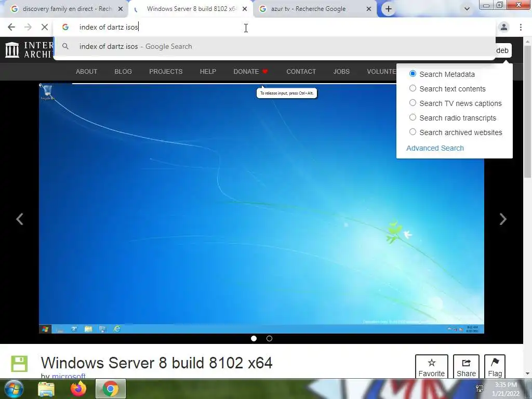Click the address bar containing 'index of dartz isos'
Image resolution: width=532 pixels, height=399 pixels.
274,27
